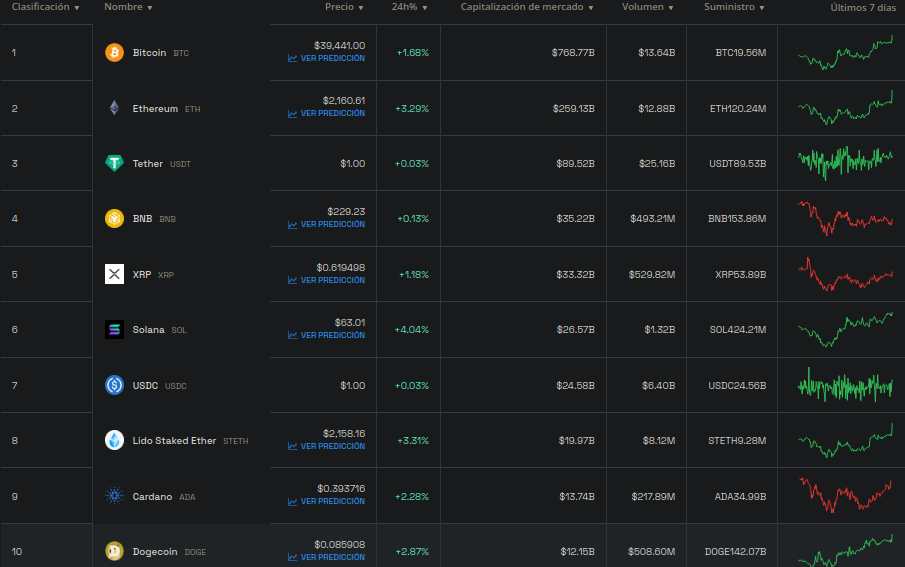Select the Ethereum name text

(x=155, y=109)
